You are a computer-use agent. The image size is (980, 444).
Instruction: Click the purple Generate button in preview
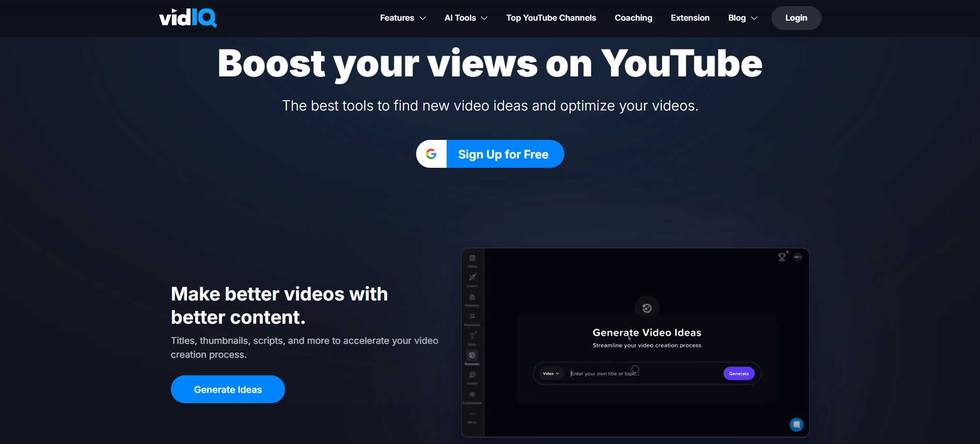(739, 373)
